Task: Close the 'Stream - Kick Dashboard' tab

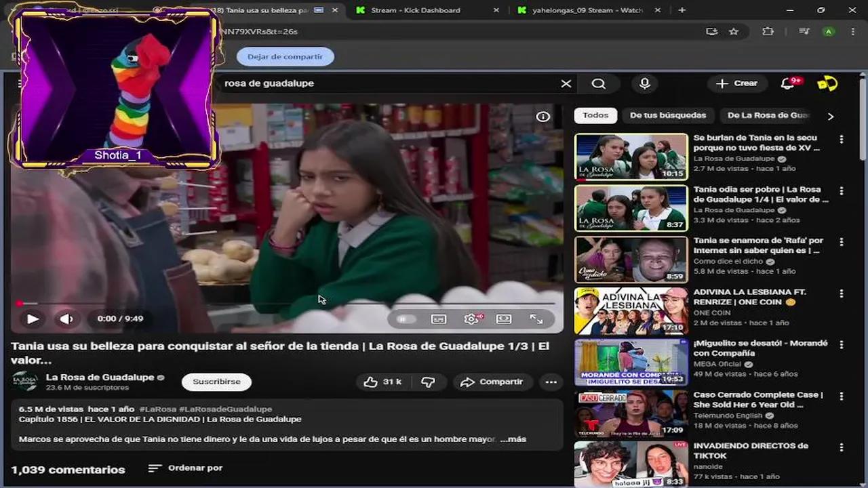Action: click(496, 10)
